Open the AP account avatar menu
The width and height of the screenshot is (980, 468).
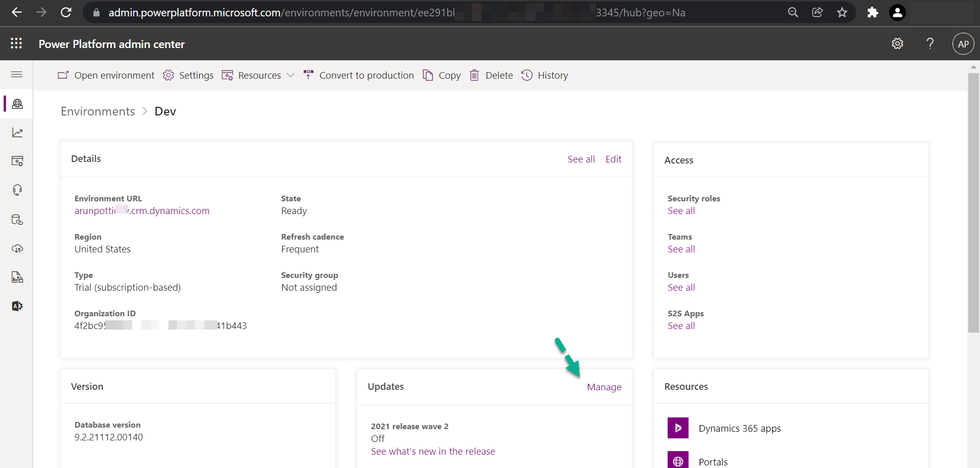pyautogui.click(x=963, y=44)
